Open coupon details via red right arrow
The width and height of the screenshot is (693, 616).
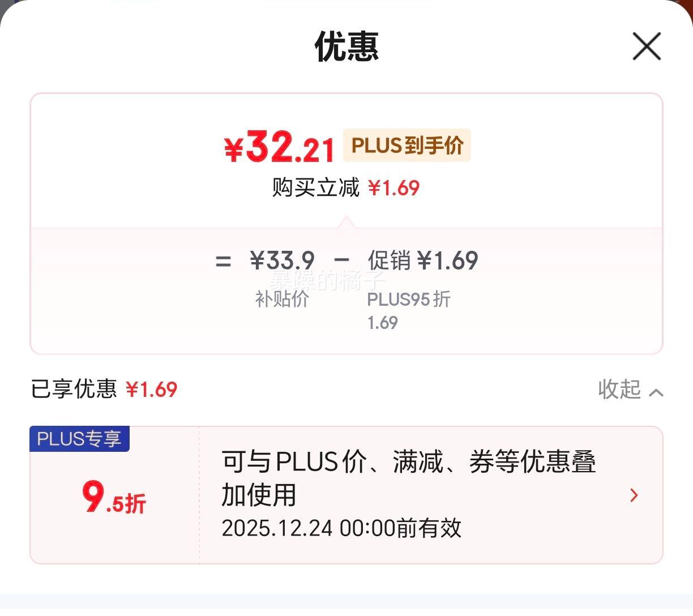634,495
